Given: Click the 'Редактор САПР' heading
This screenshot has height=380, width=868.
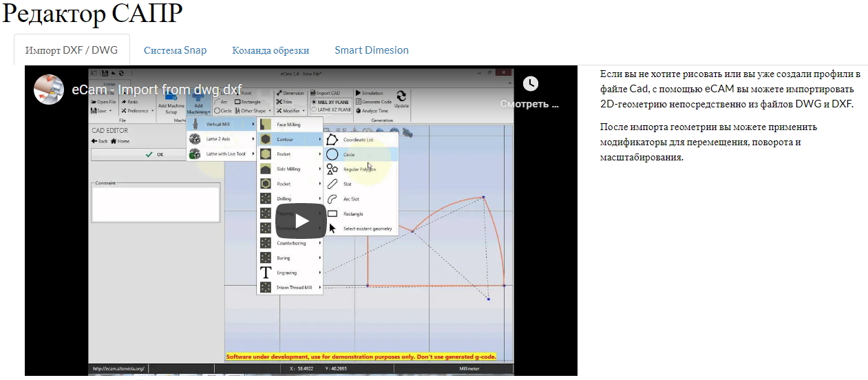Looking at the screenshot, I should pos(92,14).
